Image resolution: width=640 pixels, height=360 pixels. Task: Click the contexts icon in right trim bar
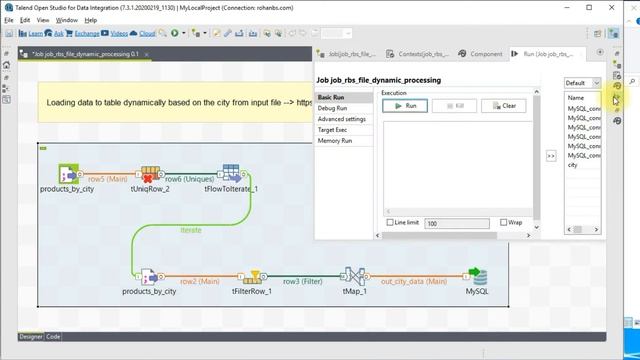click(x=617, y=76)
